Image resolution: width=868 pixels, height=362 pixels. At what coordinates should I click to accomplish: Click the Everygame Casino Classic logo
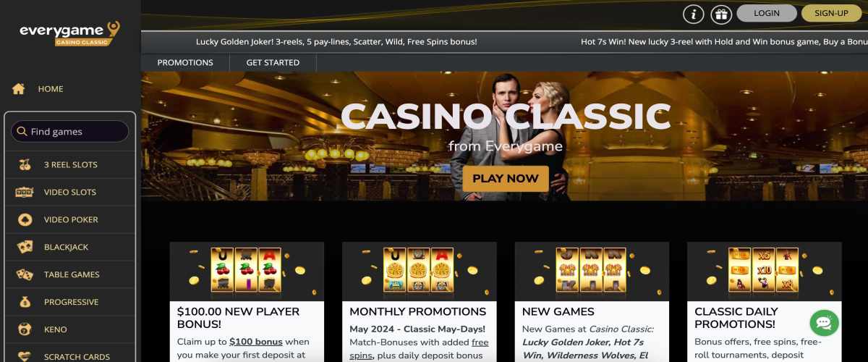(69, 33)
